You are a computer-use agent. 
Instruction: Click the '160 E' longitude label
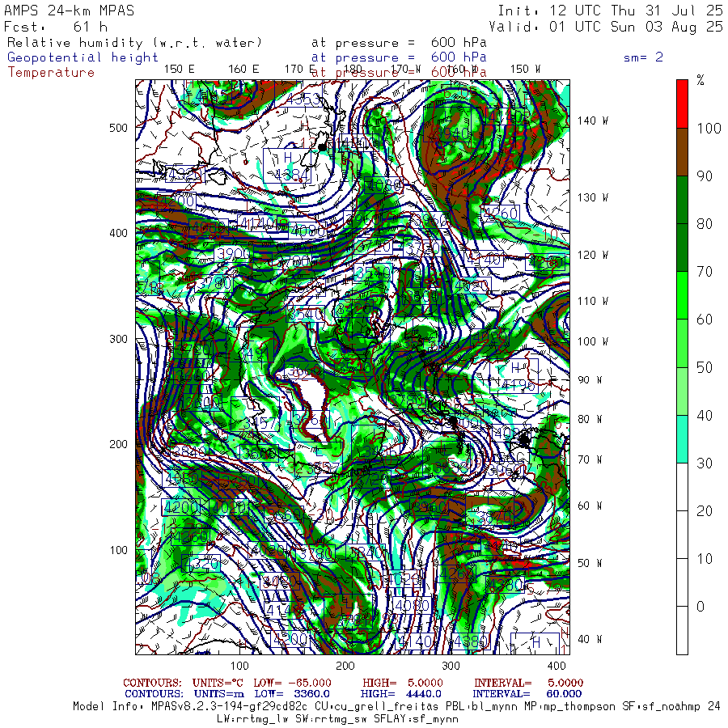pos(243,70)
